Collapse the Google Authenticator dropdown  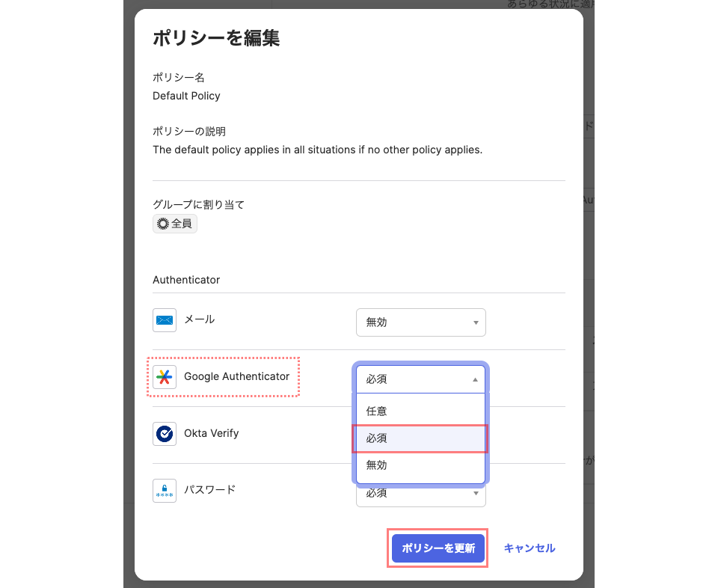[x=420, y=379]
